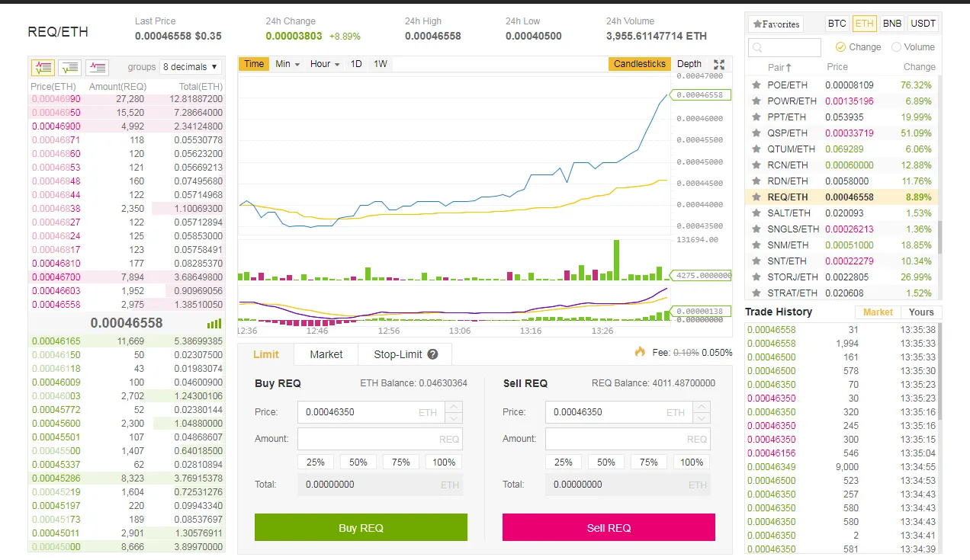This screenshot has width=970, height=560.
Task: Show Yours trade history
Action: pyautogui.click(x=921, y=312)
